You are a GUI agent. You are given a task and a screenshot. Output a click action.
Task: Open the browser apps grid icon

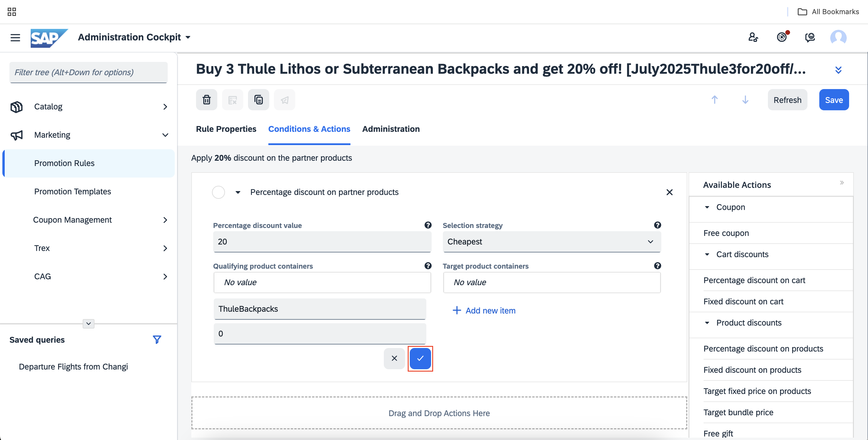click(x=12, y=12)
